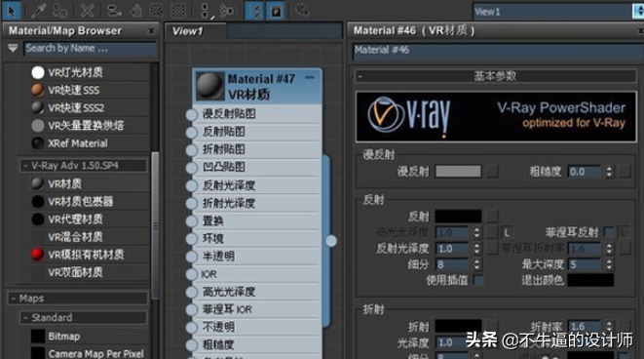The image size is (644, 359).
Task: Select the VR矢量置换烘焙 gray sphere icon
Action: tap(38, 126)
